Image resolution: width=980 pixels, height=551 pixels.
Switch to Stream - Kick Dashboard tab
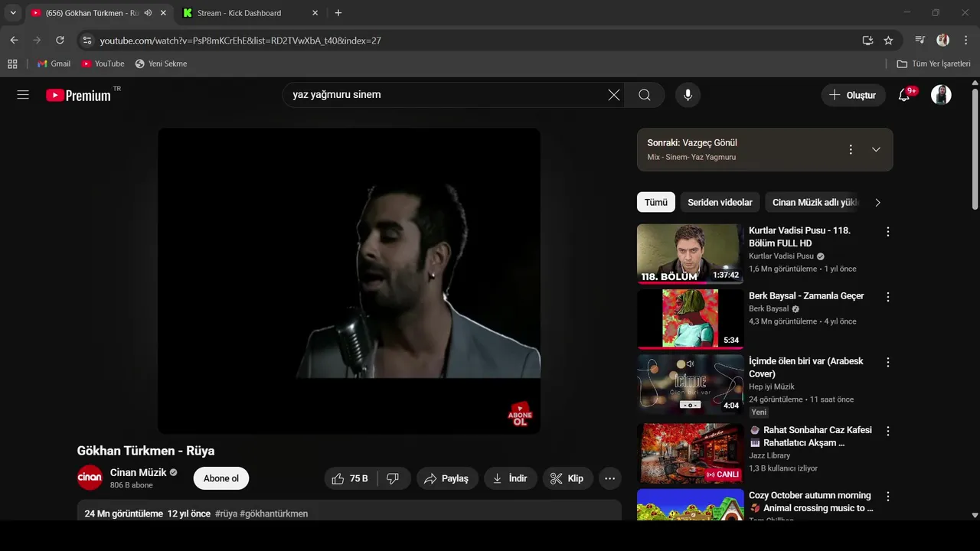pyautogui.click(x=239, y=13)
